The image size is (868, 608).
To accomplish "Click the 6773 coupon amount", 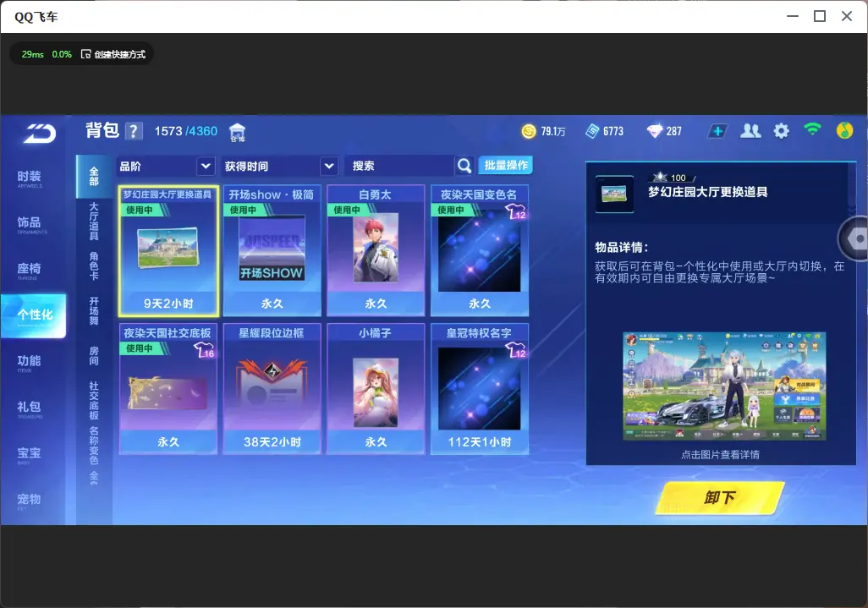I will [x=613, y=132].
